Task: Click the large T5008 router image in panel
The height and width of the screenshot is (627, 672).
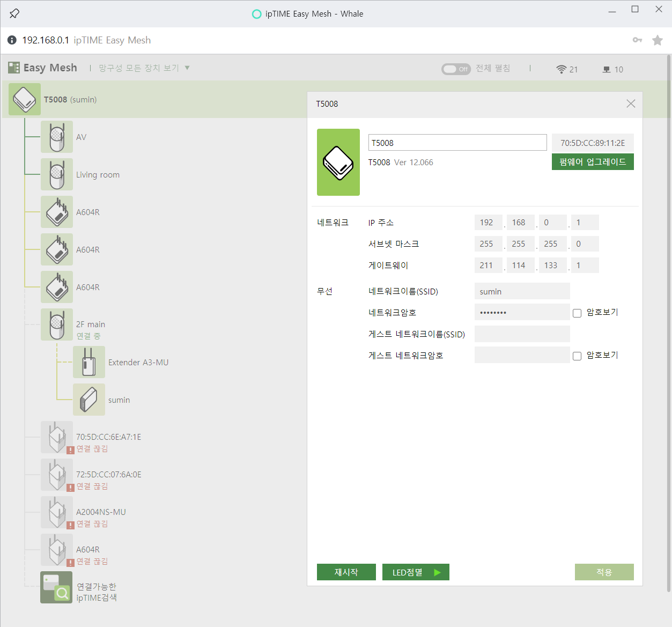Action: (338, 162)
